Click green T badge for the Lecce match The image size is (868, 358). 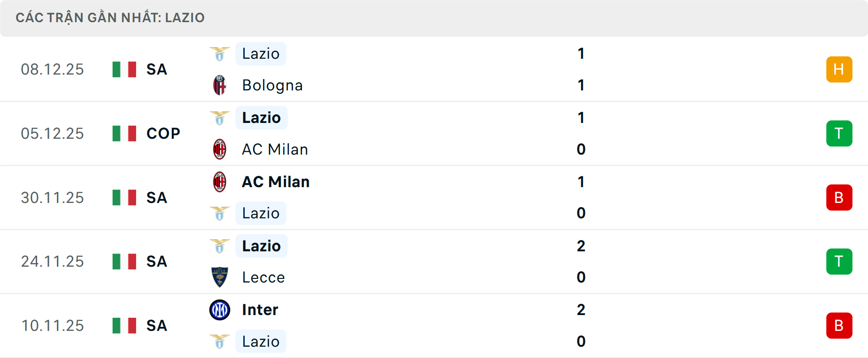839,261
